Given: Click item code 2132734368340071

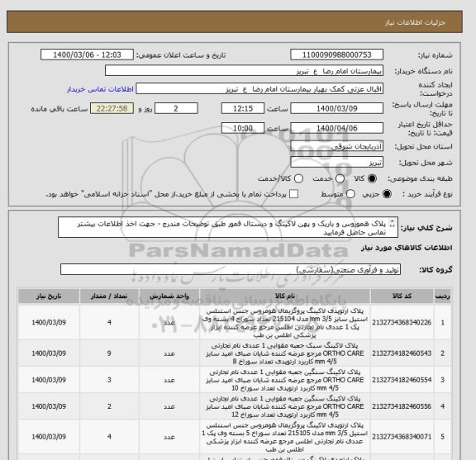Looking at the screenshot, I should tap(402, 437).
